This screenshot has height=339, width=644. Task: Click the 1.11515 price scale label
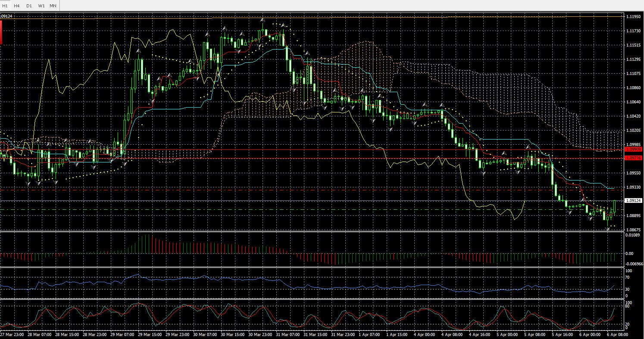(x=633, y=45)
